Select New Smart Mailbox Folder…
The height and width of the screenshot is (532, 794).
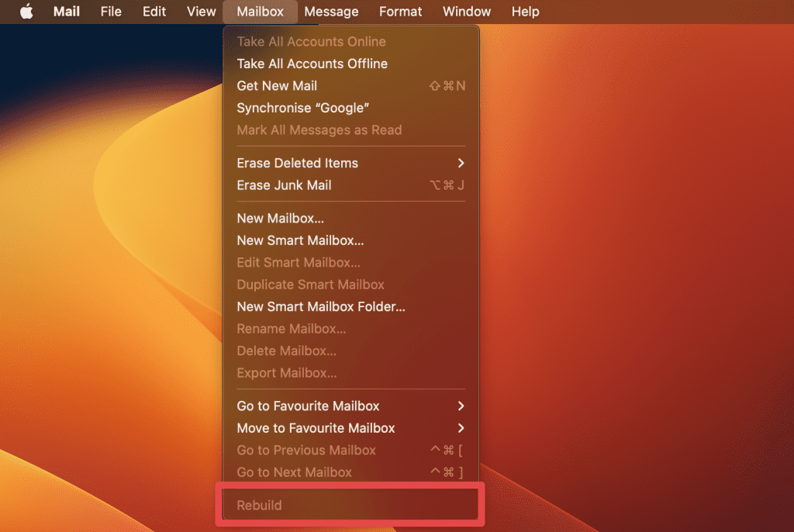(x=350, y=306)
